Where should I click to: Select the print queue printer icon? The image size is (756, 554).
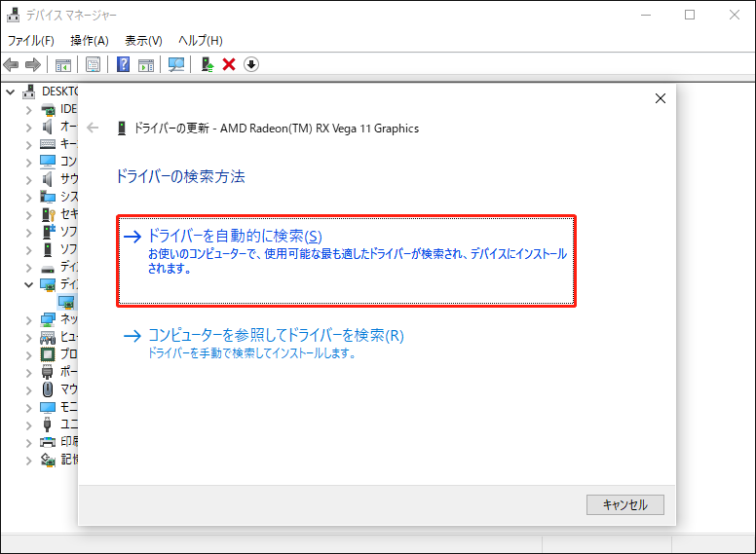pos(48,442)
